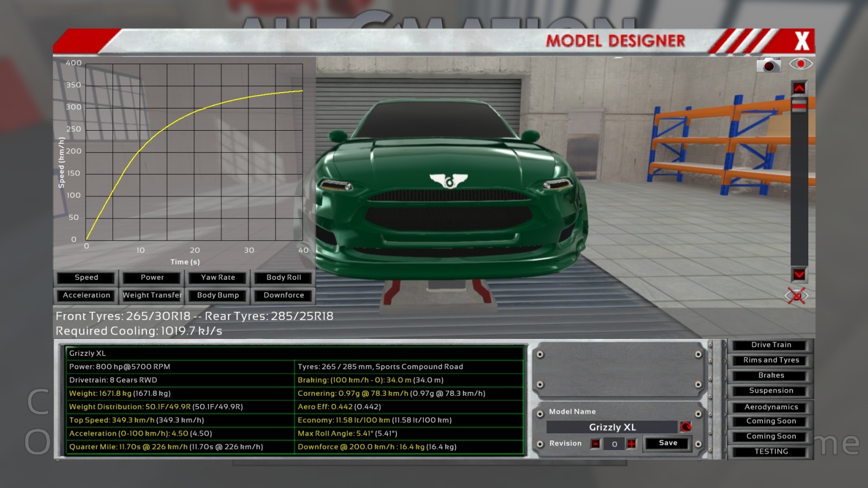Screen dimensions: 868x488
Task: Decrease revision number with minus button
Action: point(596,444)
